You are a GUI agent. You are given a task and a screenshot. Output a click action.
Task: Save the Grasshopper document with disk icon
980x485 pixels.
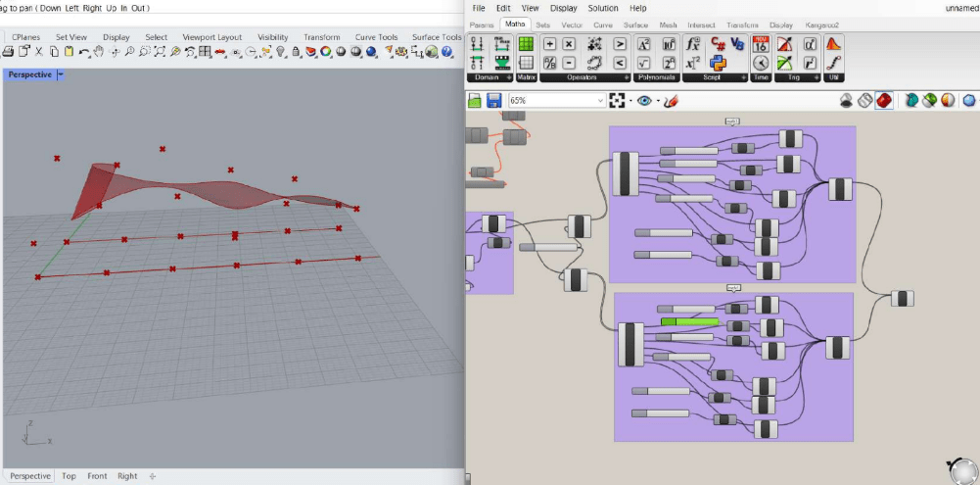pyautogui.click(x=494, y=100)
